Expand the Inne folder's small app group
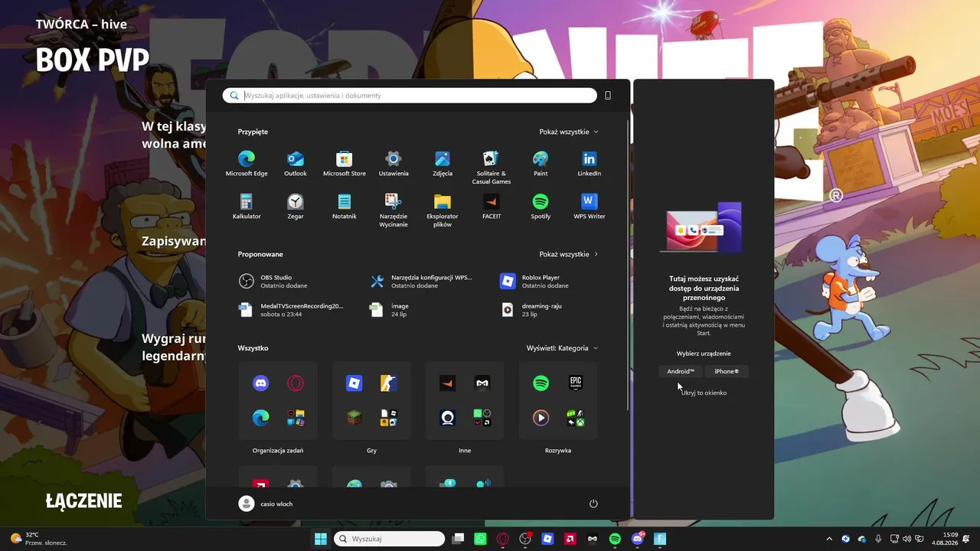The width and height of the screenshot is (980, 551). (482, 418)
